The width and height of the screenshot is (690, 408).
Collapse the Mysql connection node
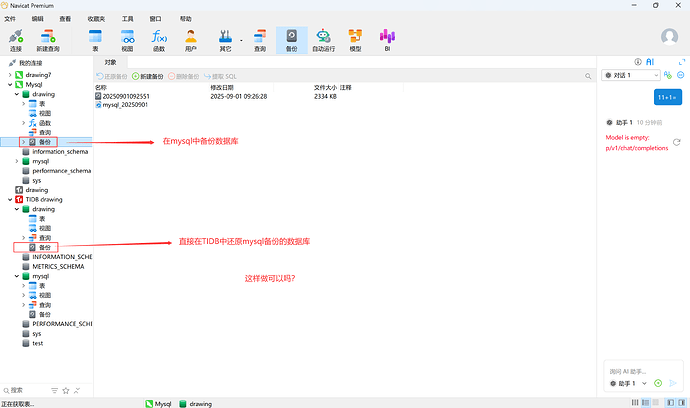pos(10,85)
